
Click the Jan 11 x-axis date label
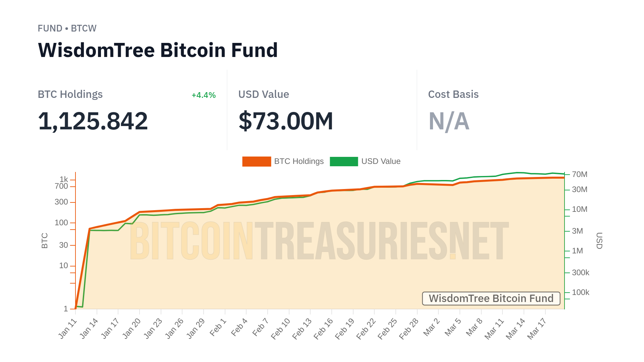click(68, 329)
